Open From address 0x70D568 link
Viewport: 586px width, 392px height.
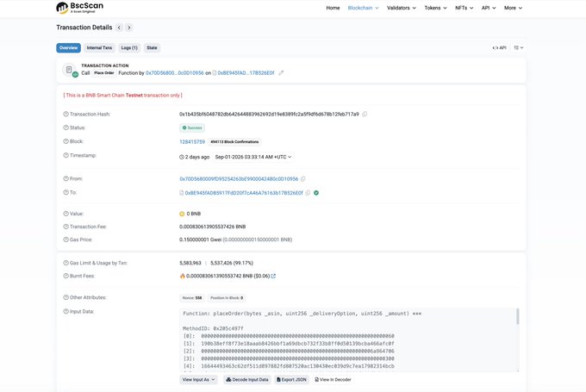click(239, 179)
